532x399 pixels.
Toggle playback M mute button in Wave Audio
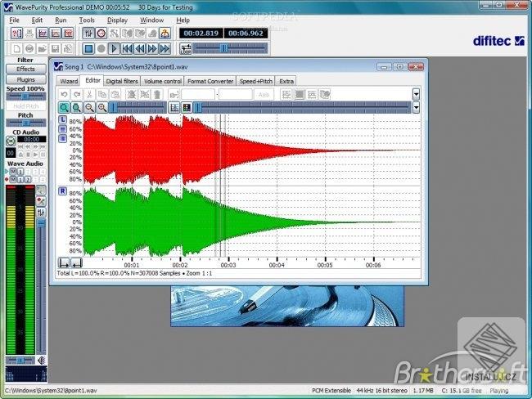[x=13, y=172]
